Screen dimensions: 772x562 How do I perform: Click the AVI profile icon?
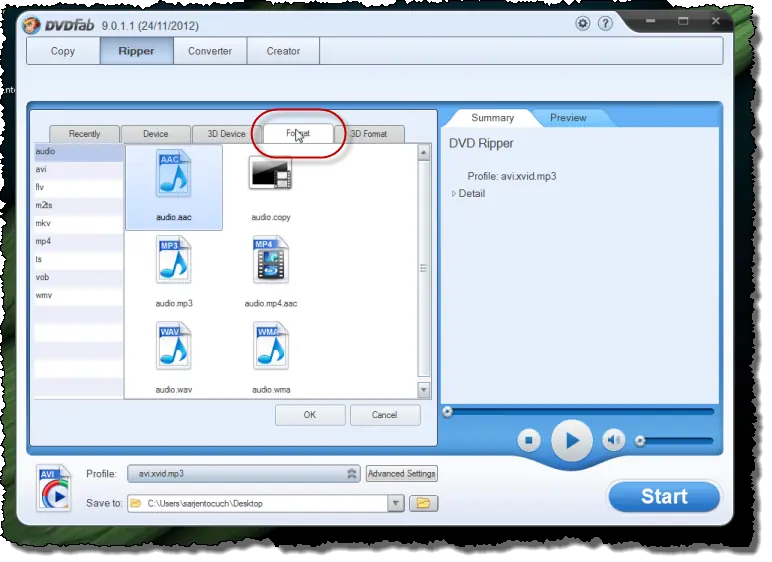point(54,488)
